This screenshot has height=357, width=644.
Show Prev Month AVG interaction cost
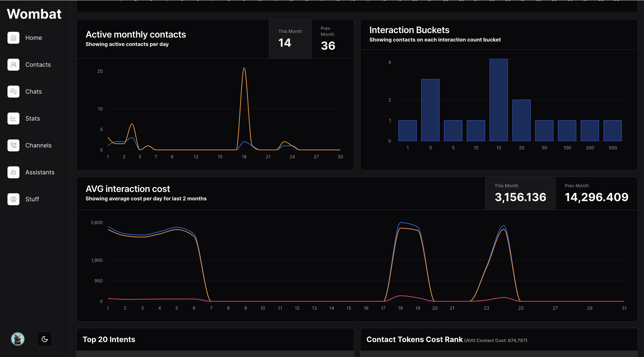(x=596, y=193)
